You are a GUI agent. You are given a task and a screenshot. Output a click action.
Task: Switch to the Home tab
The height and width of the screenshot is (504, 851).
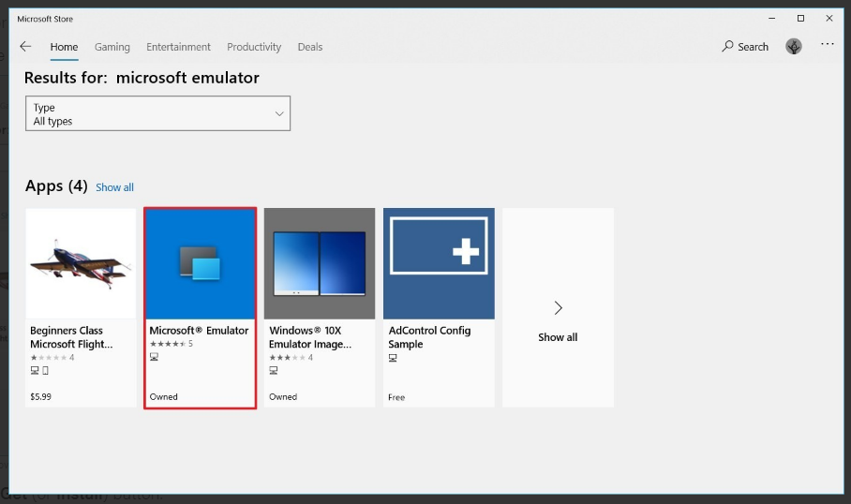(x=64, y=47)
